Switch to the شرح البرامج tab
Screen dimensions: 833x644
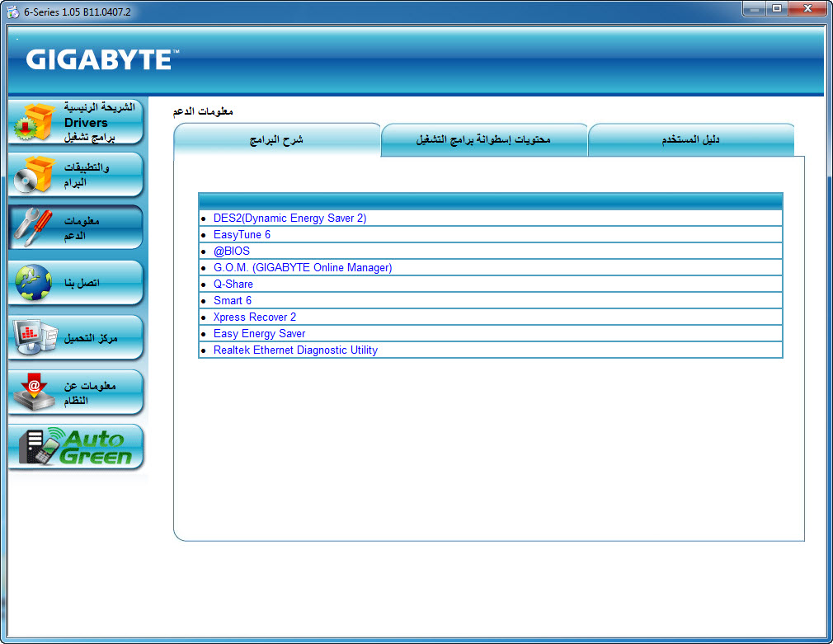point(277,139)
